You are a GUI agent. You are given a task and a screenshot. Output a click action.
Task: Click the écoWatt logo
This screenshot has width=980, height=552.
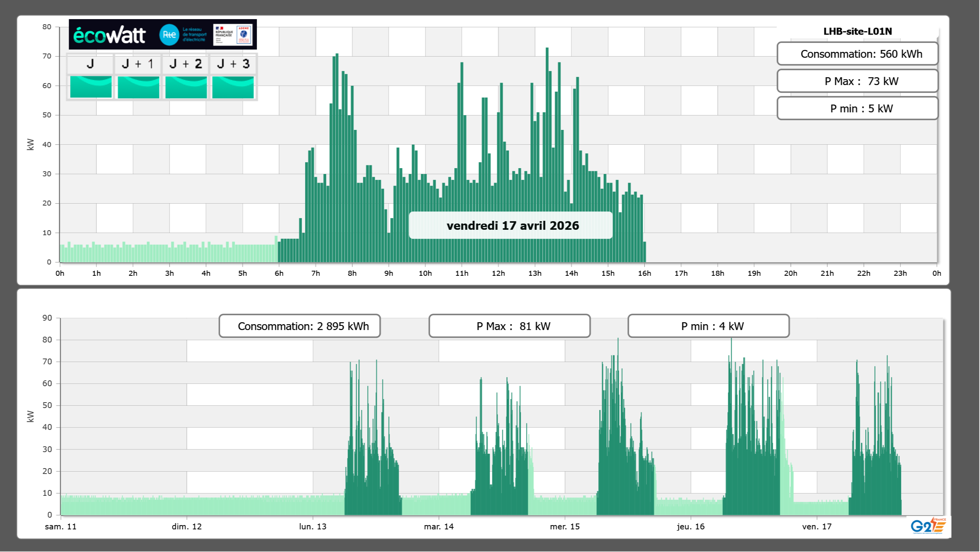point(109,35)
